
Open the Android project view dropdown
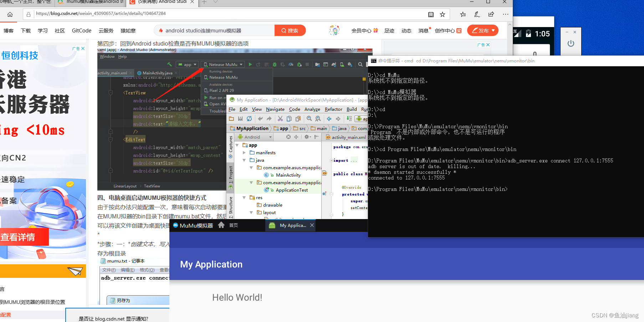click(x=255, y=137)
